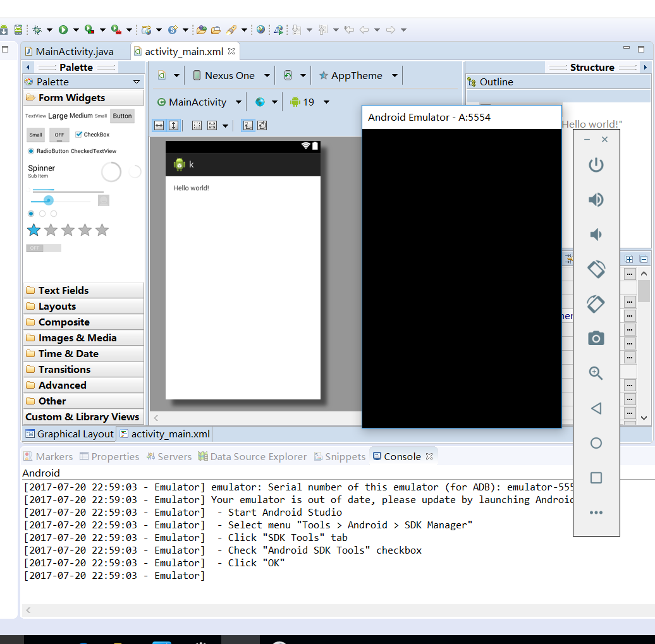Click the Forward navigation arrow in toolbar
This screenshot has width=655, height=644.
tap(391, 30)
